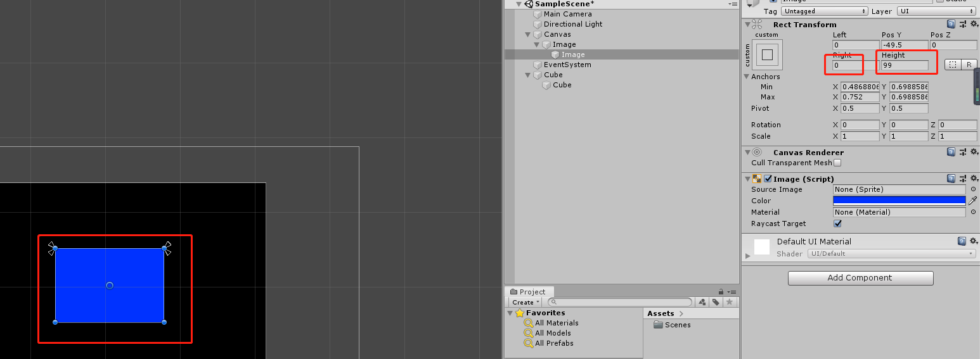
Task: Open the anchor presets box
Action: (x=768, y=55)
